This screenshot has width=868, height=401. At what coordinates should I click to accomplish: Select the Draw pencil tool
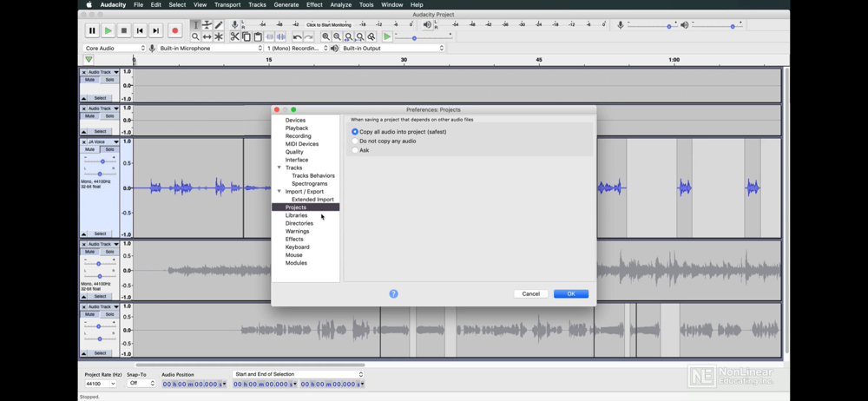pos(219,25)
